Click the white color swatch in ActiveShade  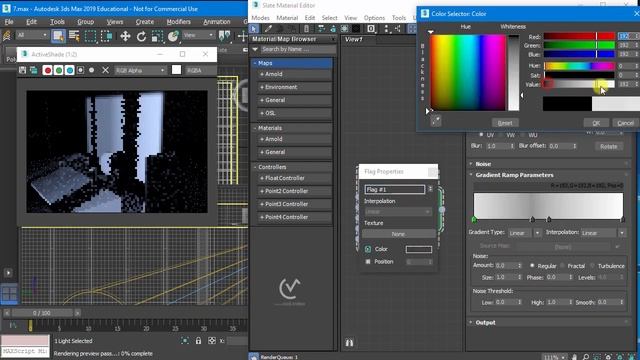click(176, 70)
